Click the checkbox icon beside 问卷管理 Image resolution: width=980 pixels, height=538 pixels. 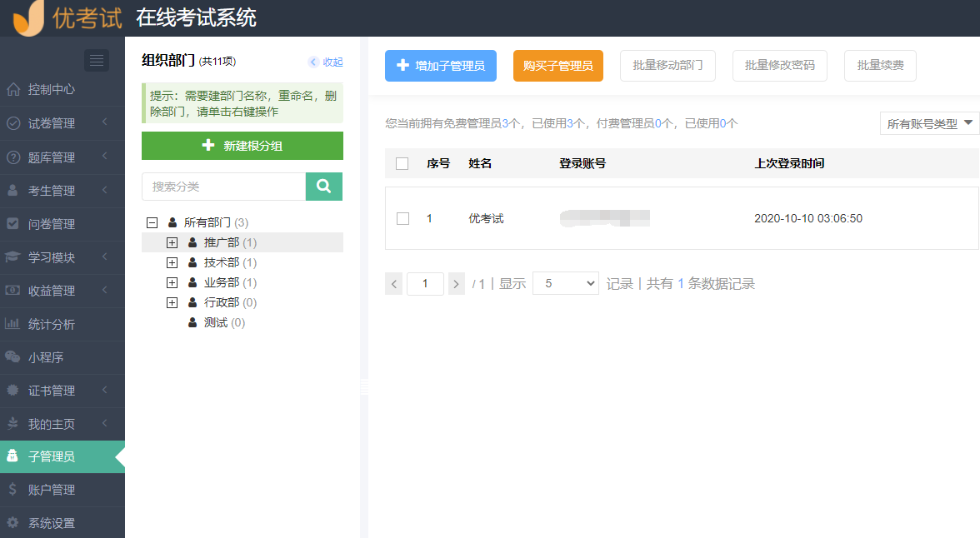(12, 223)
